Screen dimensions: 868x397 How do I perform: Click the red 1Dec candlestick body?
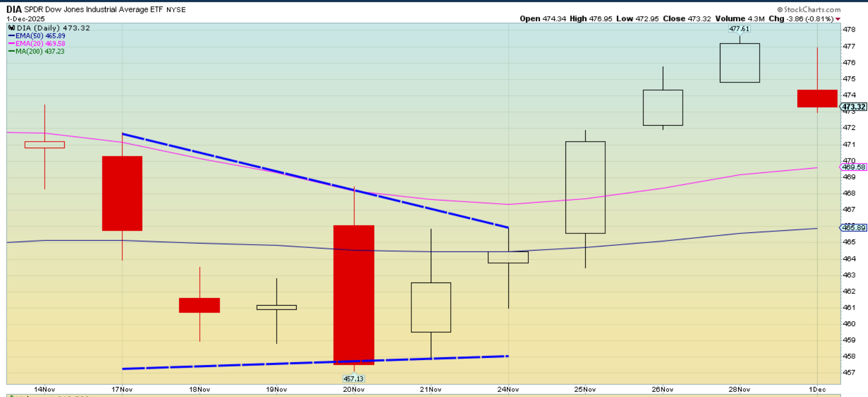coord(817,99)
